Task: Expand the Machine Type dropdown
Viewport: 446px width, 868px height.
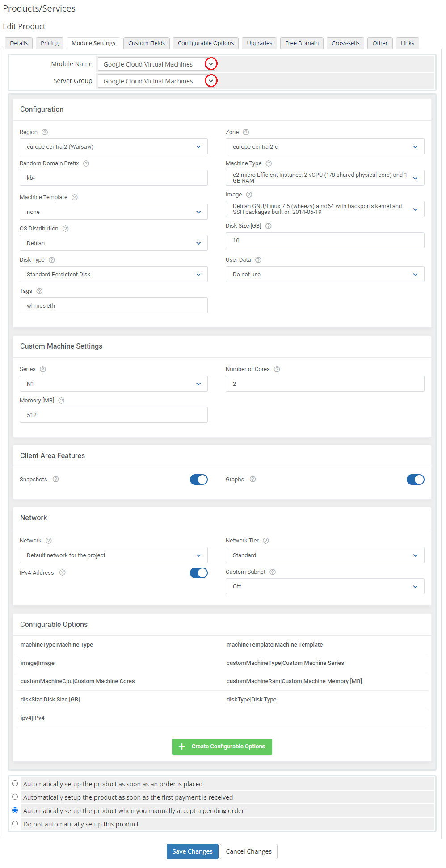Action: coord(325,178)
